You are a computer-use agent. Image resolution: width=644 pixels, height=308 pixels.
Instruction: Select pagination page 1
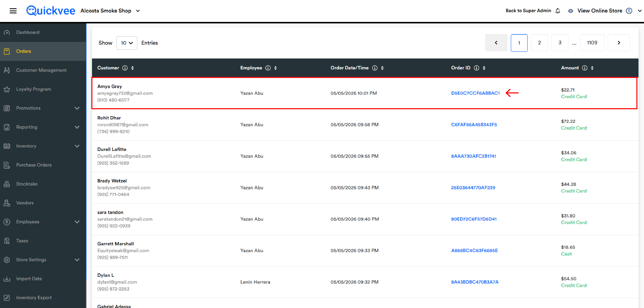(x=519, y=43)
